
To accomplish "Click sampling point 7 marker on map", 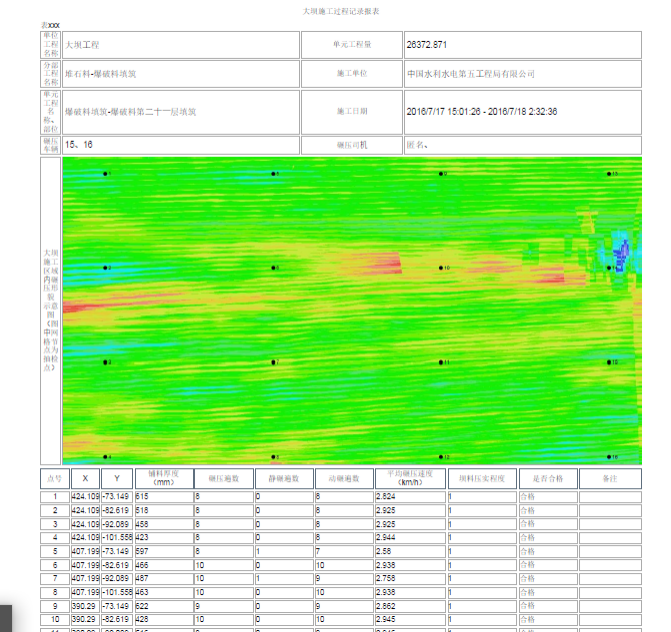I will tap(273, 362).
